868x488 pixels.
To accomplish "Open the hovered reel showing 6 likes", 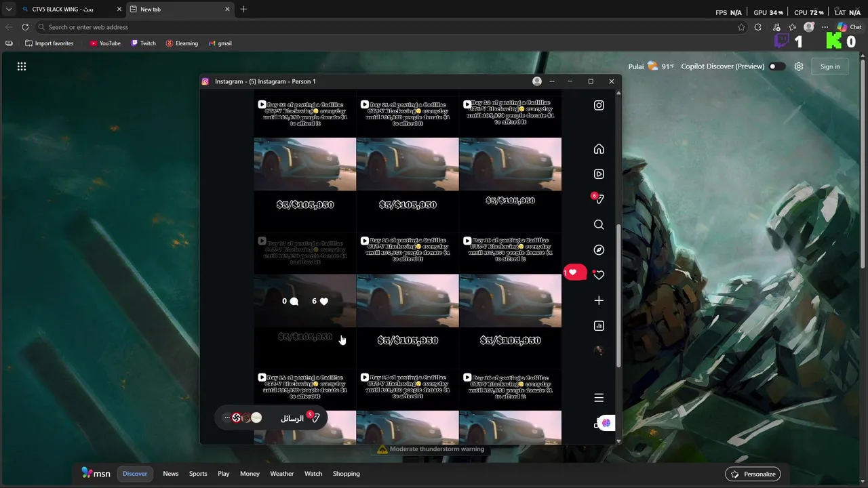I will 305,301.
